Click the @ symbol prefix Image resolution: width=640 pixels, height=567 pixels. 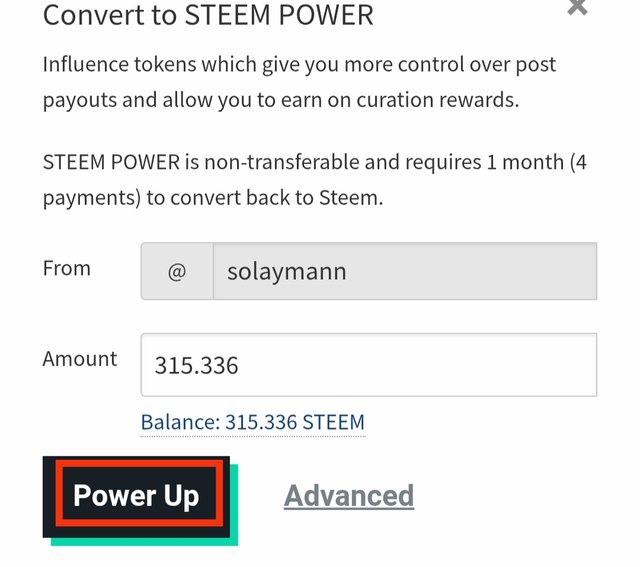pyautogui.click(x=177, y=271)
